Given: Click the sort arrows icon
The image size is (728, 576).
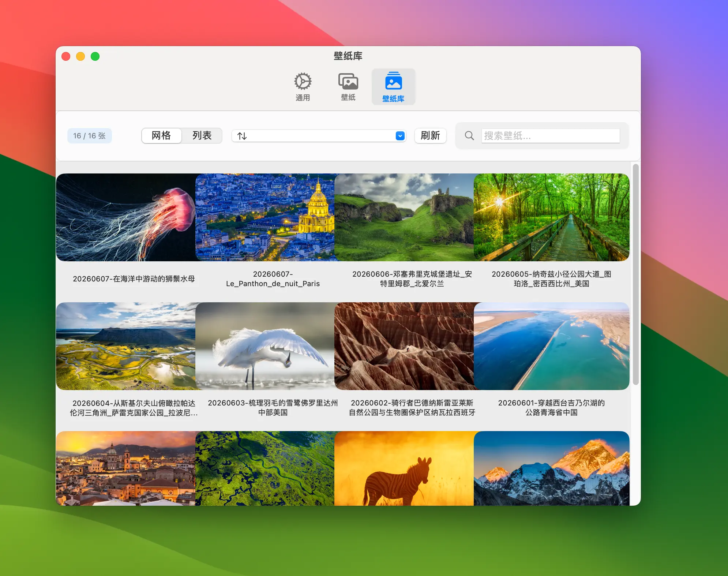Looking at the screenshot, I should click(242, 136).
